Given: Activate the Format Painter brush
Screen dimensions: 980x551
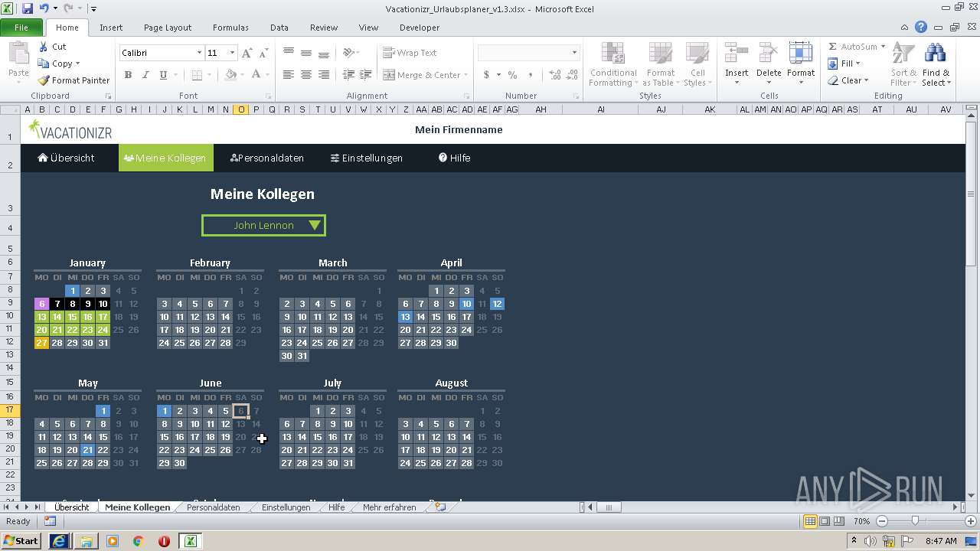Looking at the screenshot, I should [x=44, y=80].
